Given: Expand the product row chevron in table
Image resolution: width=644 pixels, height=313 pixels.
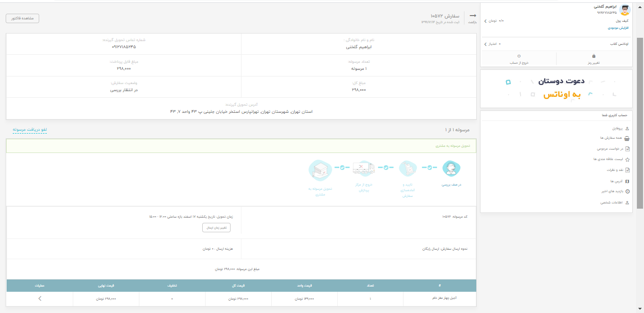Looking at the screenshot, I should click(40, 298).
